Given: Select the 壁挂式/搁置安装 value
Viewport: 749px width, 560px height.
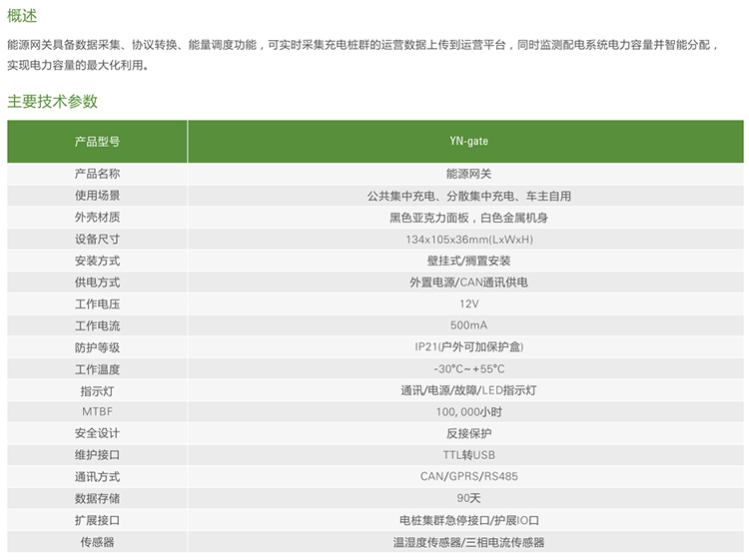Looking at the screenshot, I should [468, 261].
